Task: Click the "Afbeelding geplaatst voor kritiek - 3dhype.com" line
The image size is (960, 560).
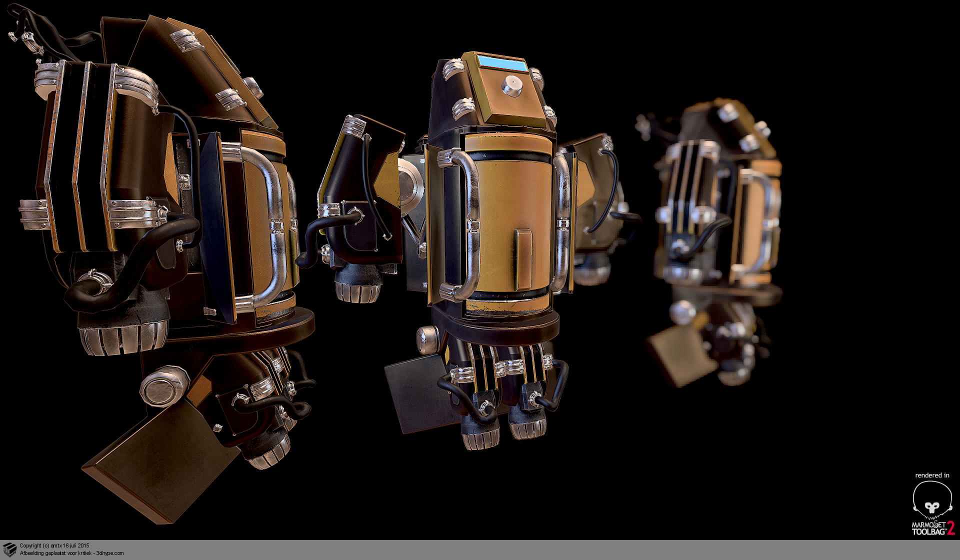Action: (71, 553)
